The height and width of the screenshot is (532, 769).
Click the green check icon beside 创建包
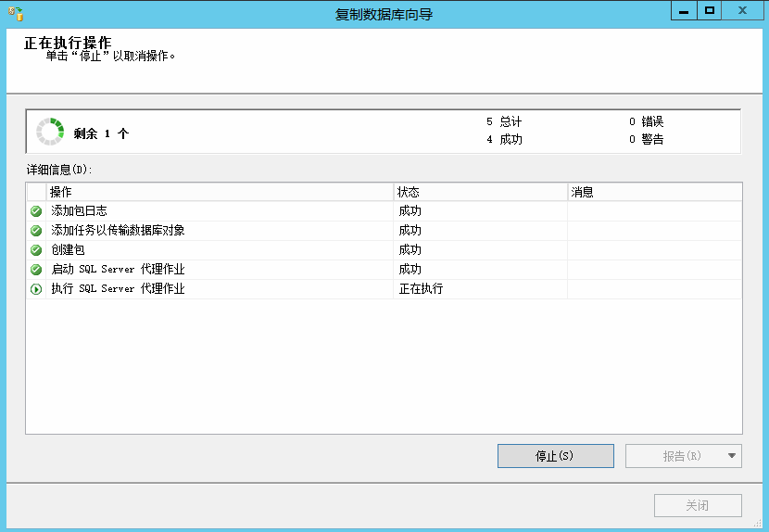click(36, 250)
